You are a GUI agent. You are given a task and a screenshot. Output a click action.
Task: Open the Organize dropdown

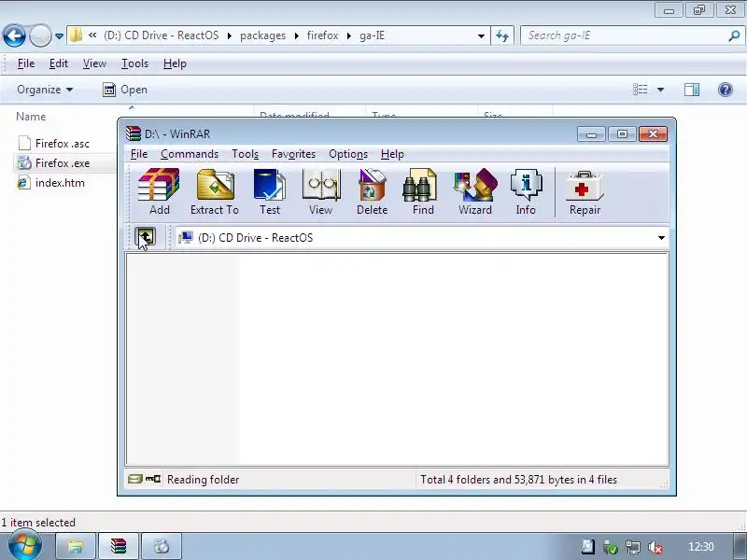[x=45, y=90]
